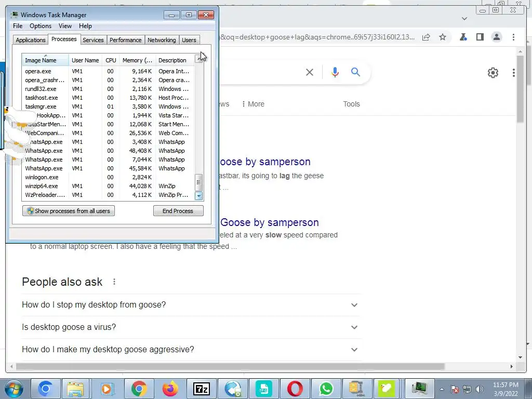This screenshot has width=532, height=399.
Task: Open the Opera browser taskbar icon
Action: [295, 389]
